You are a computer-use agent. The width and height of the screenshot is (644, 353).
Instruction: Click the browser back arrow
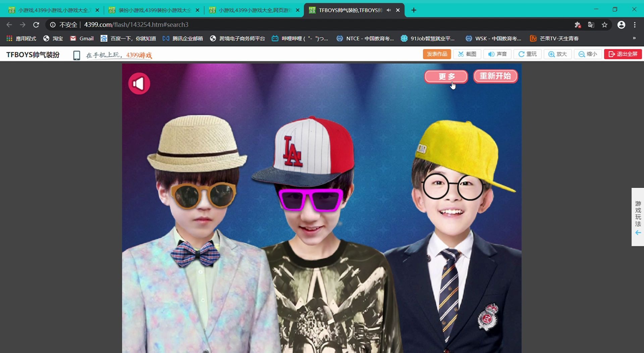[9, 24]
